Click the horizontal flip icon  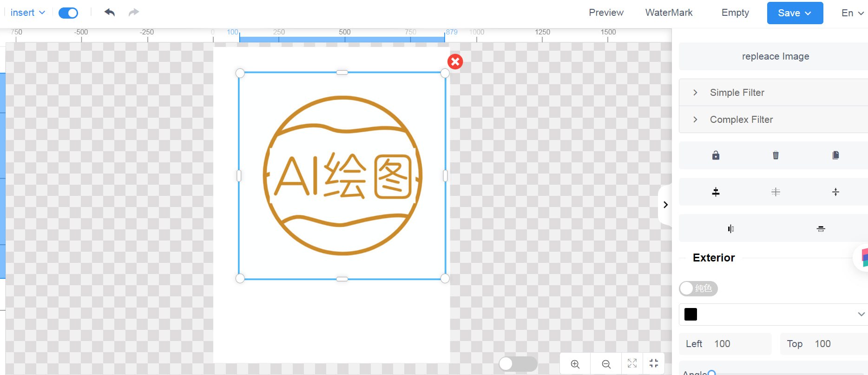(731, 228)
